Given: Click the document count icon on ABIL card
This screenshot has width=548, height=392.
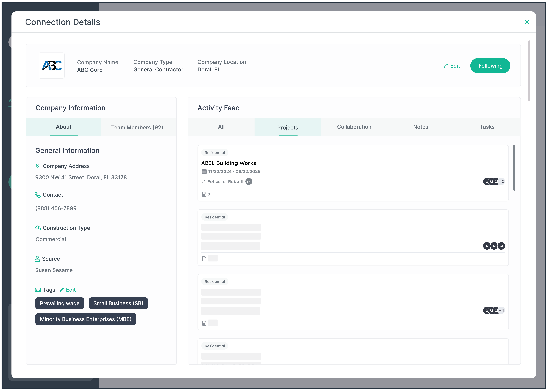Looking at the screenshot, I should coord(204,194).
